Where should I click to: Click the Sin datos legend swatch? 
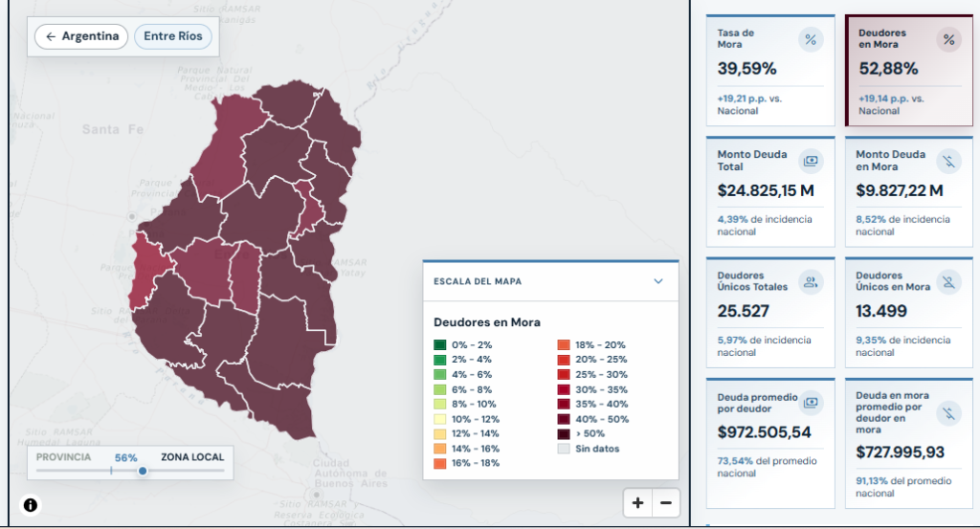(564, 449)
